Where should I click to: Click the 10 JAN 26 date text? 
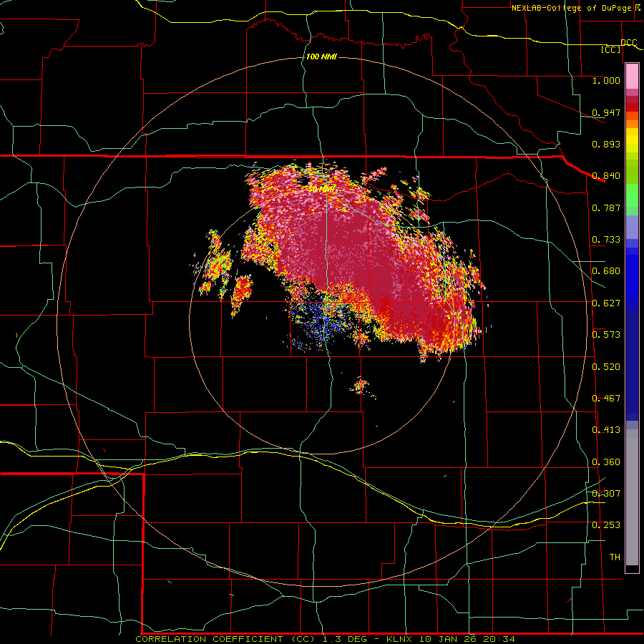(x=448, y=639)
